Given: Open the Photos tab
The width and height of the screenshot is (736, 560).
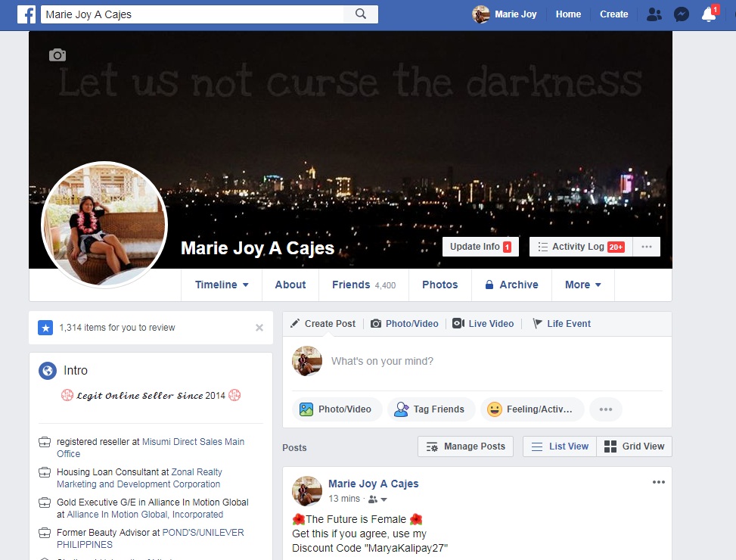Looking at the screenshot, I should click(x=439, y=285).
